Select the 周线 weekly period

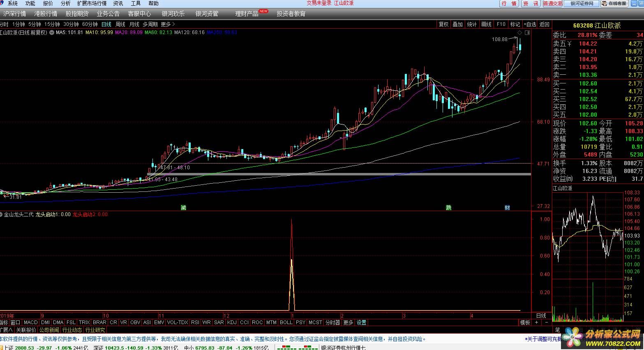point(120,24)
